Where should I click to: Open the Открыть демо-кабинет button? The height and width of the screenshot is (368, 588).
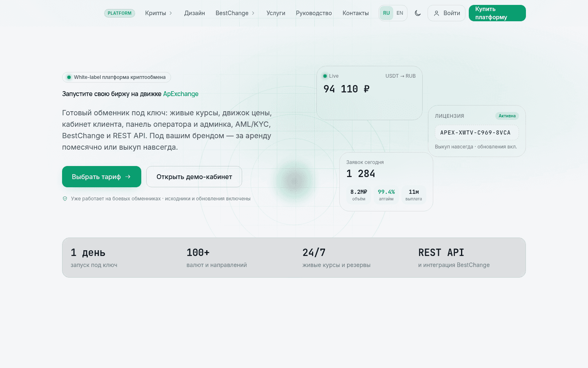pos(194,177)
